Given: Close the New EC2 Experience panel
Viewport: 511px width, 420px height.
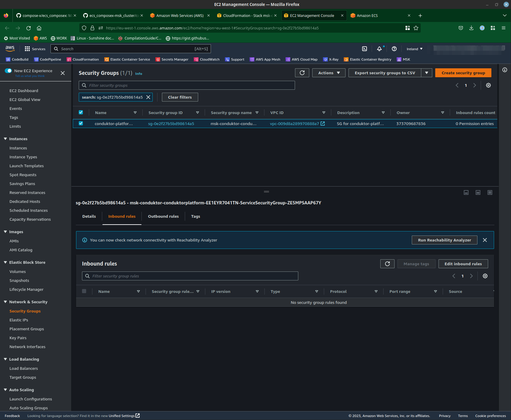Looking at the screenshot, I should (63, 73).
